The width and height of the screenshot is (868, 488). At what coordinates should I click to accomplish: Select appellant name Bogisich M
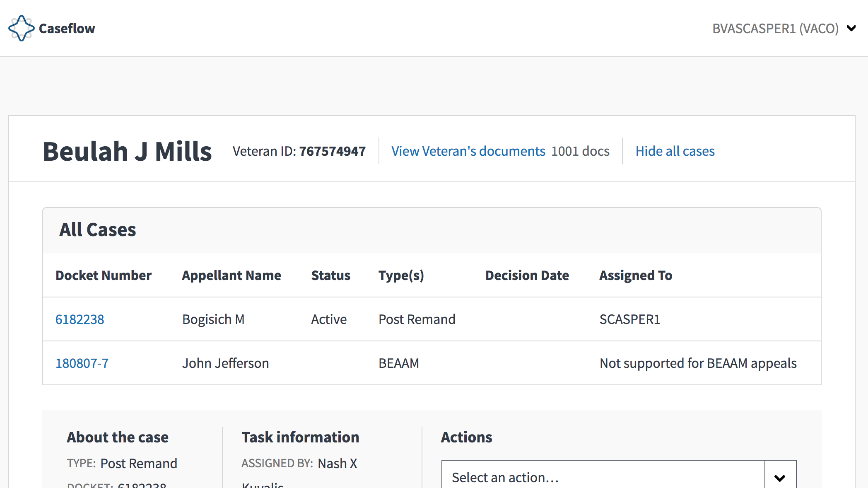click(x=213, y=319)
